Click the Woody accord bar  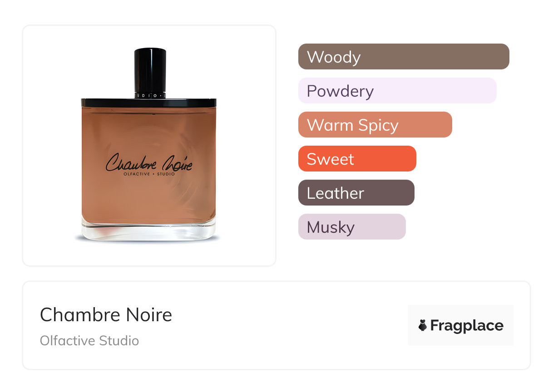(x=404, y=57)
